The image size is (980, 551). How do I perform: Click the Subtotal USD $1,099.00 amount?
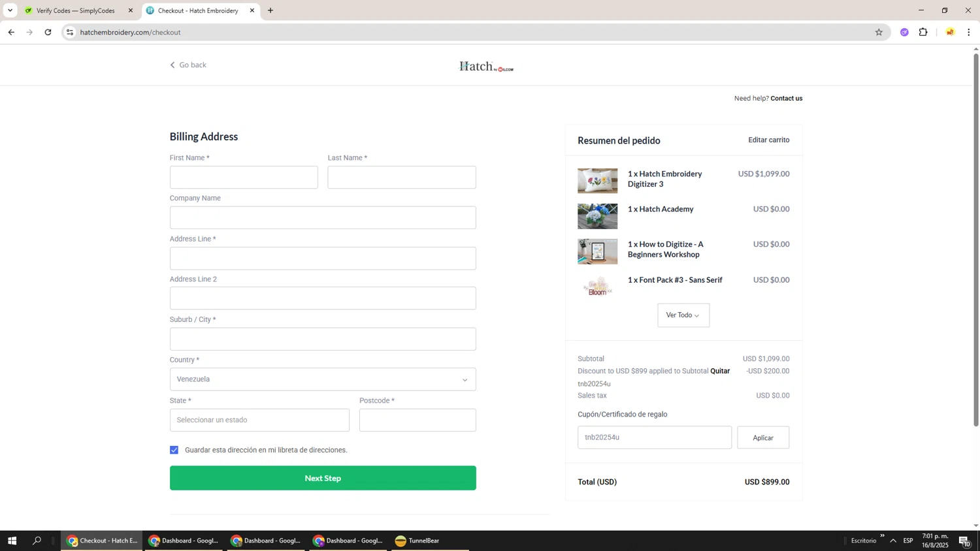coord(766,358)
